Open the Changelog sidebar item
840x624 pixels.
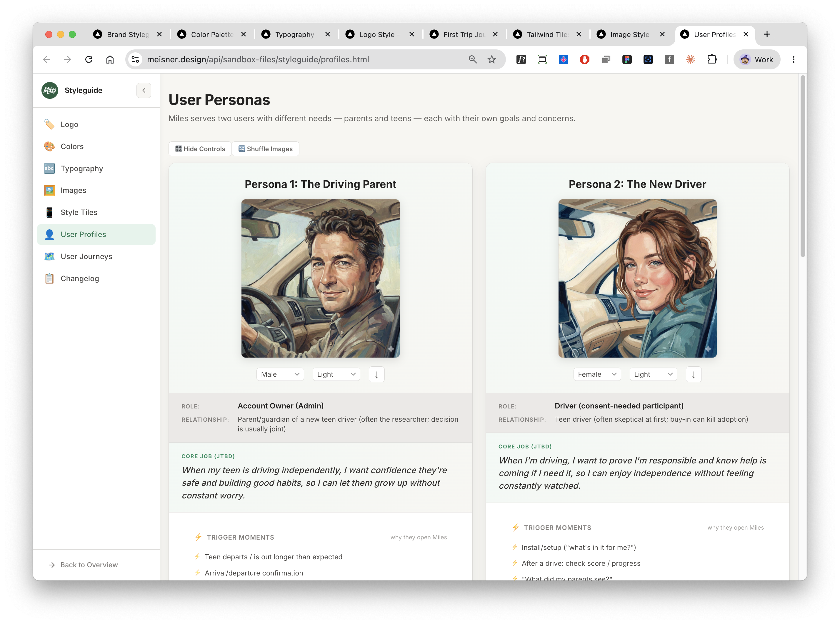click(x=96, y=278)
